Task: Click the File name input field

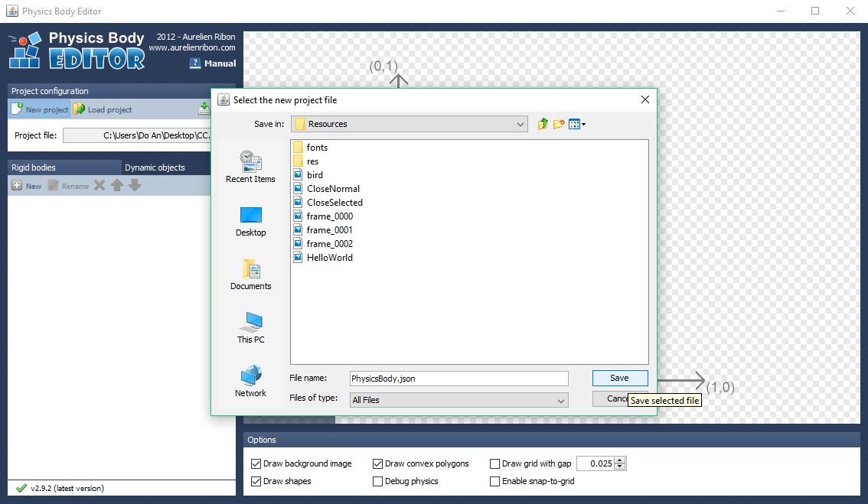Action: (459, 379)
